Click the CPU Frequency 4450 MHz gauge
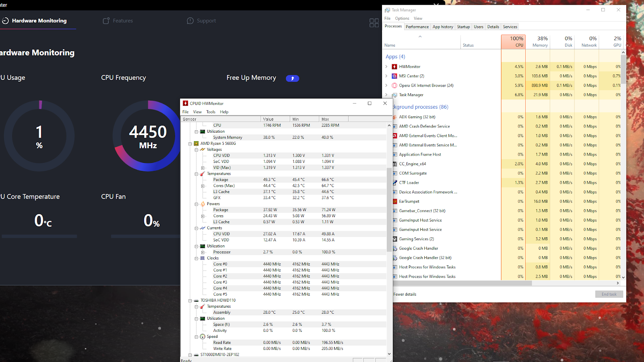644x362 pixels. (x=148, y=136)
